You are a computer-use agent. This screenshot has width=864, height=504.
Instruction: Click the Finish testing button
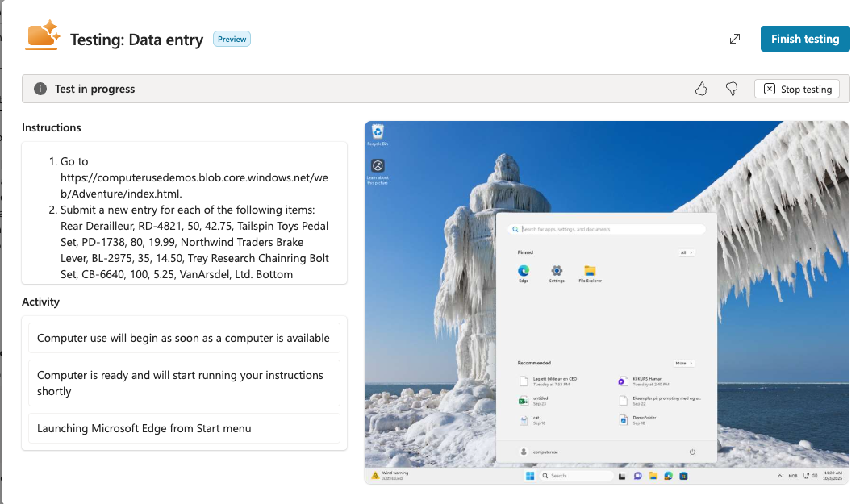tap(804, 39)
